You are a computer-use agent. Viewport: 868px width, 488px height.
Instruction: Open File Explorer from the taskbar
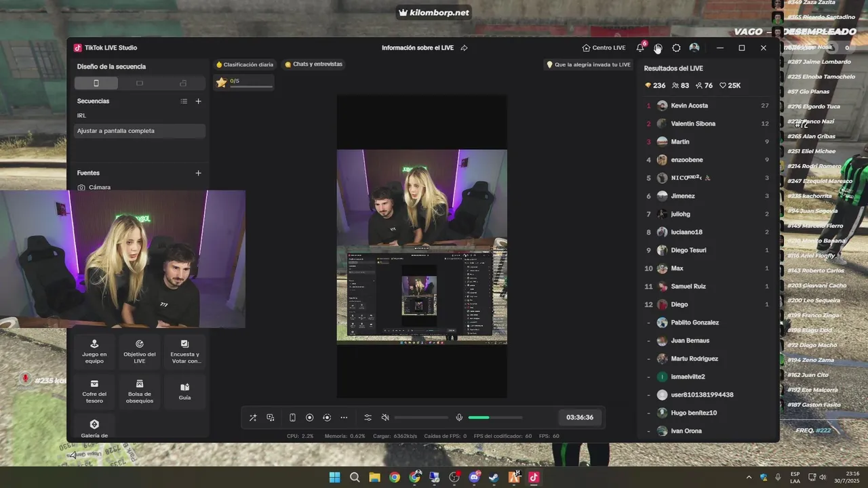[x=374, y=477]
